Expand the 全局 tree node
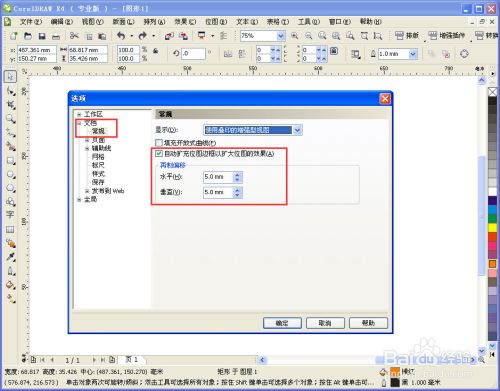500x391 pixels. (79, 199)
